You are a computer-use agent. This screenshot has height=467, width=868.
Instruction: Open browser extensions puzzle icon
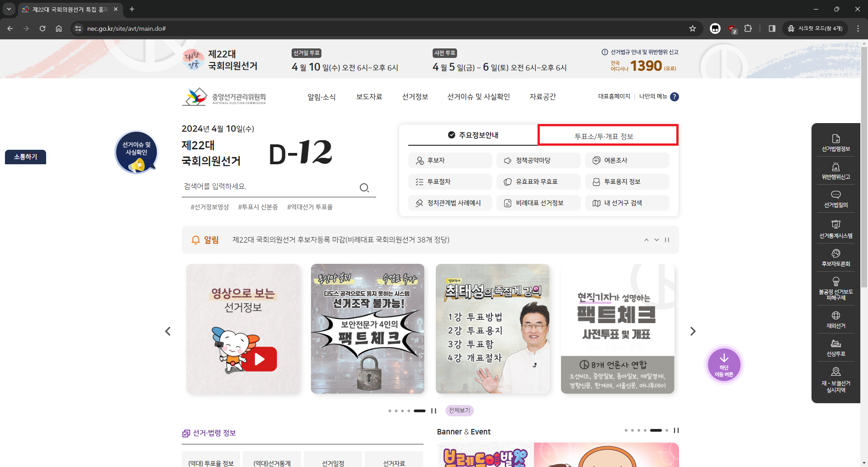(x=748, y=29)
